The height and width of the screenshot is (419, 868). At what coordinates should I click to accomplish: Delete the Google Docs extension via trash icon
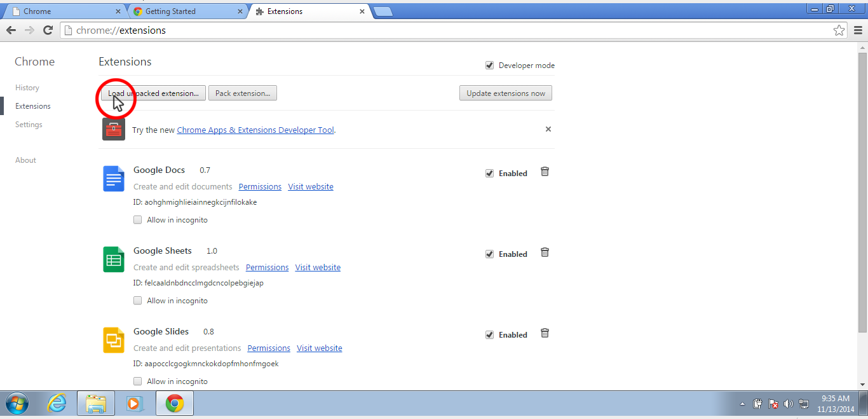point(545,172)
